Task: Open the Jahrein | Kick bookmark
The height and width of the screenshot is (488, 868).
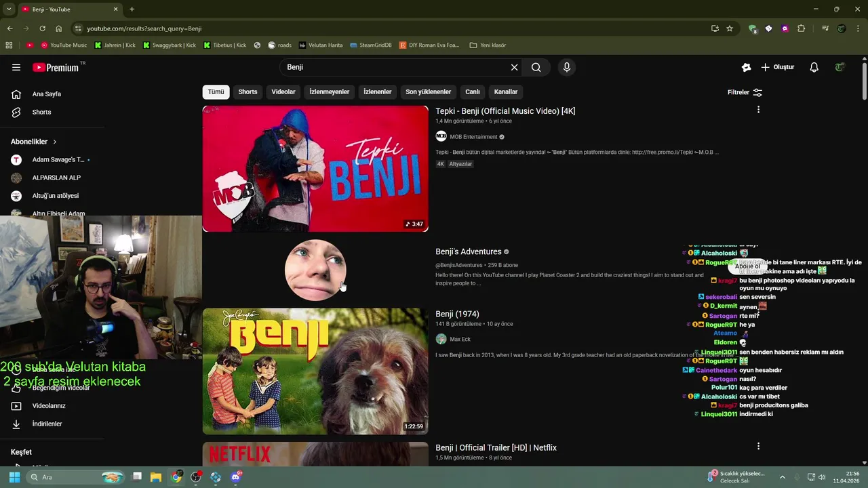Action: pyautogui.click(x=115, y=45)
